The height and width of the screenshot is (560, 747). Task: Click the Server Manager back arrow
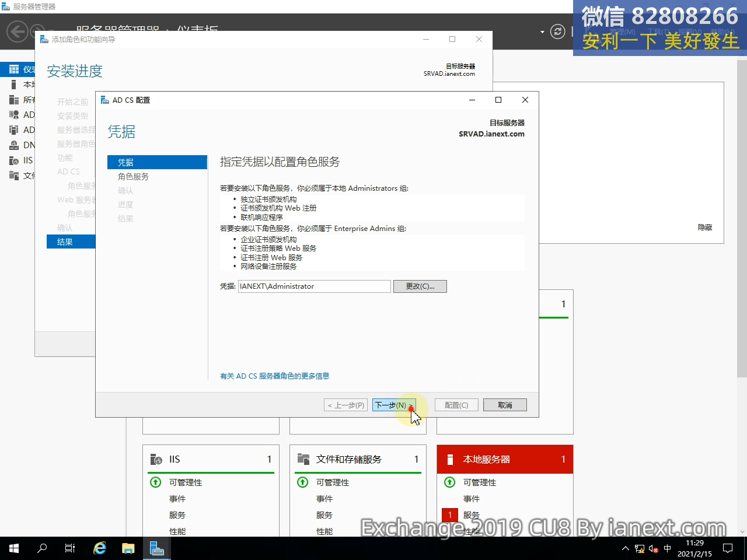coord(18,32)
